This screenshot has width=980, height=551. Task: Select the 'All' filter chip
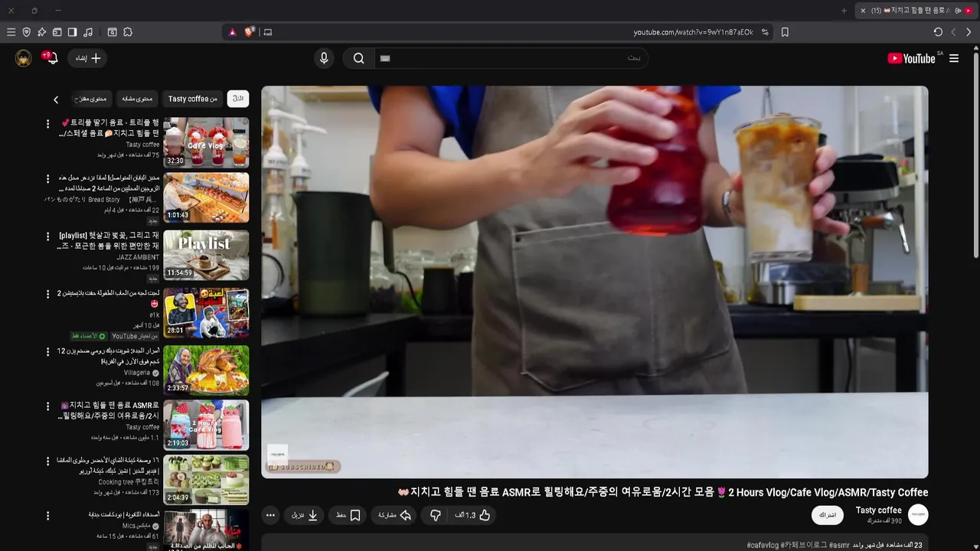pyautogui.click(x=238, y=99)
